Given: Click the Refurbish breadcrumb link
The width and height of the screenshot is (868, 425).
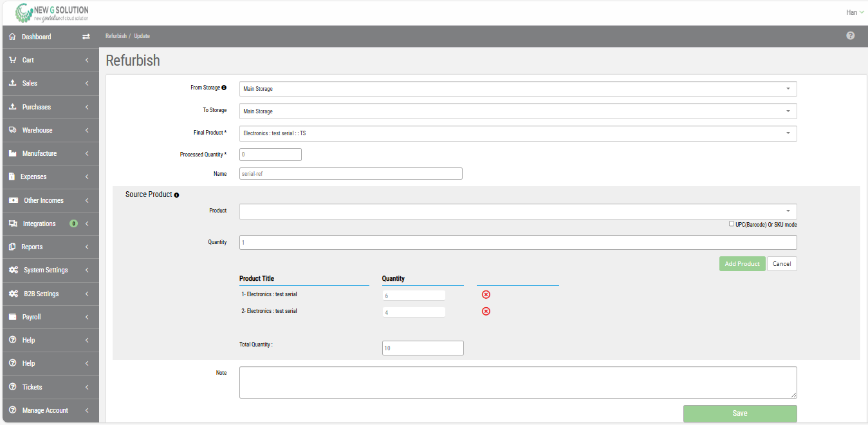Looking at the screenshot, I should coord(116,36).
